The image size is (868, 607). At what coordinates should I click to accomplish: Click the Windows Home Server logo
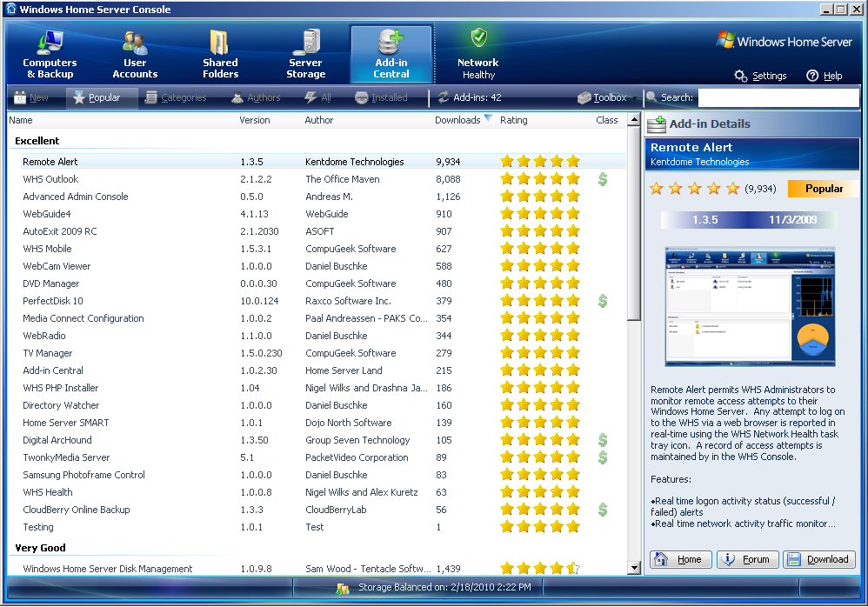(784, 42)
